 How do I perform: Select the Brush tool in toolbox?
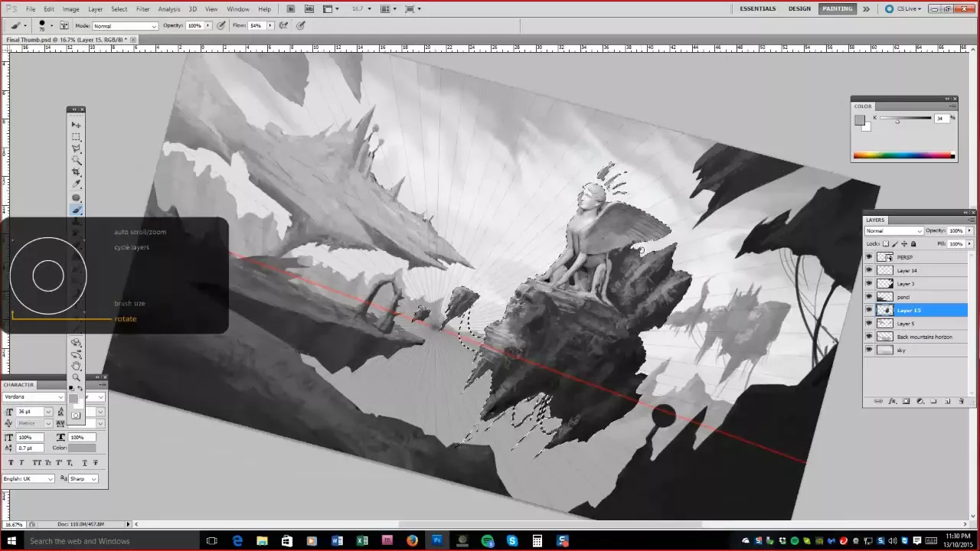pyautogui.click(x=77, y=209)
